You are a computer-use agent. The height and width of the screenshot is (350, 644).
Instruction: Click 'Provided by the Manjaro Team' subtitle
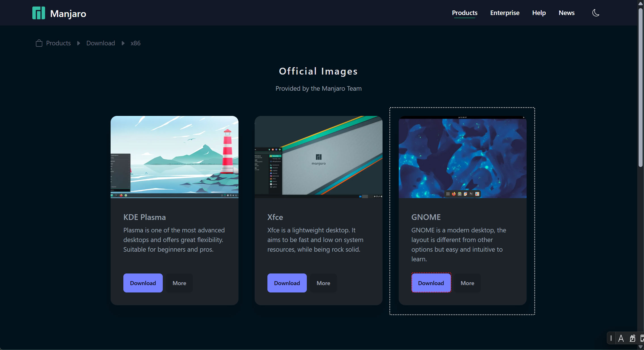318,88
